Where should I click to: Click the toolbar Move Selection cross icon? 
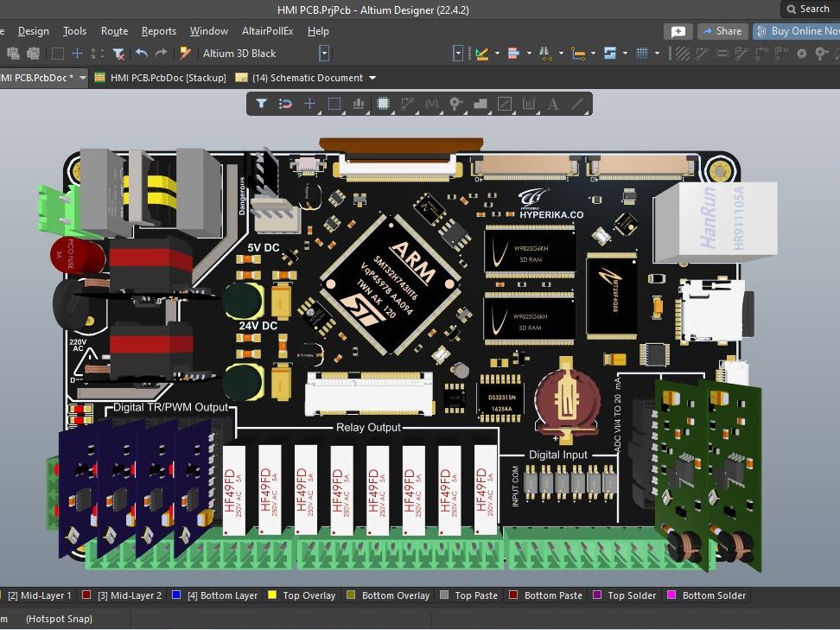pyautogui.click(x=77, y=53)
